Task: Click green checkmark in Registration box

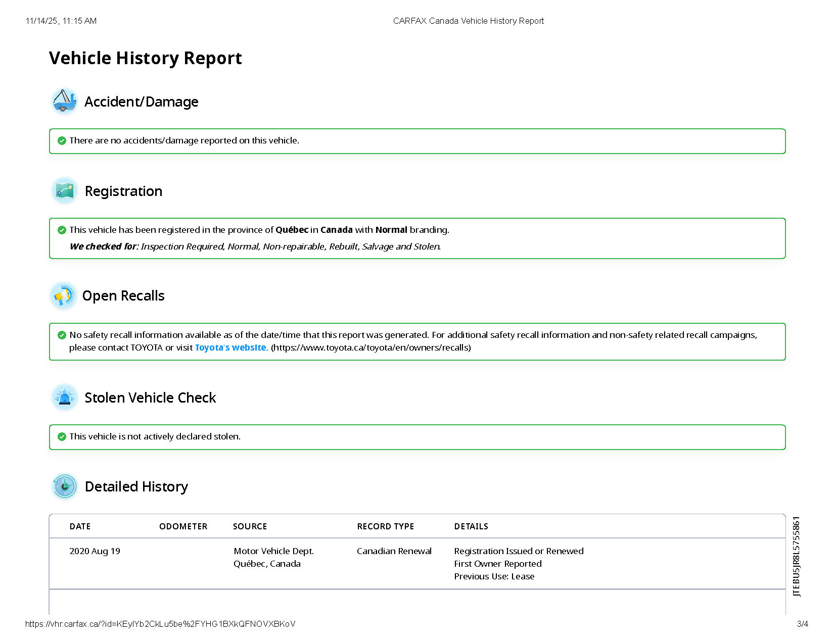Action: tap(62, 230)
